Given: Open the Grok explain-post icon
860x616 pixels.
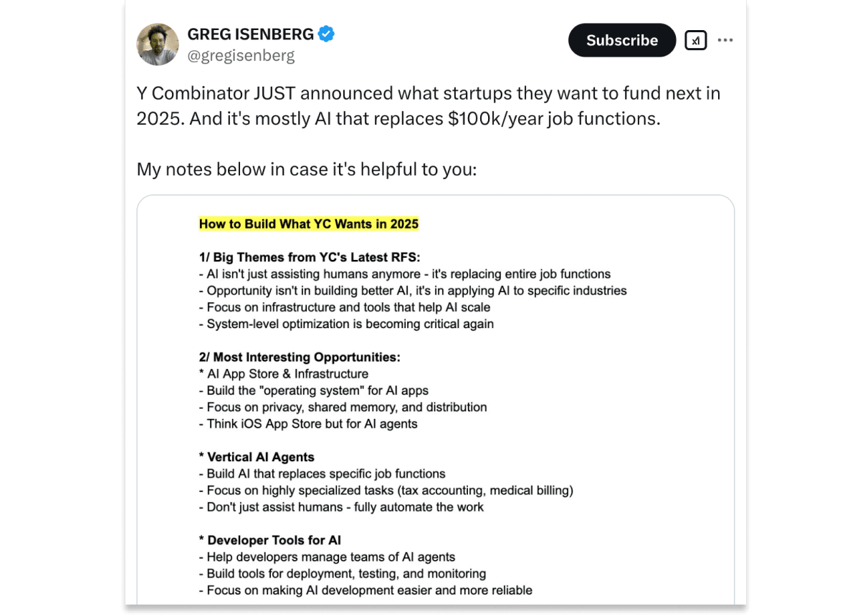Looking at the screenshot, I should (x=696, y=40).
